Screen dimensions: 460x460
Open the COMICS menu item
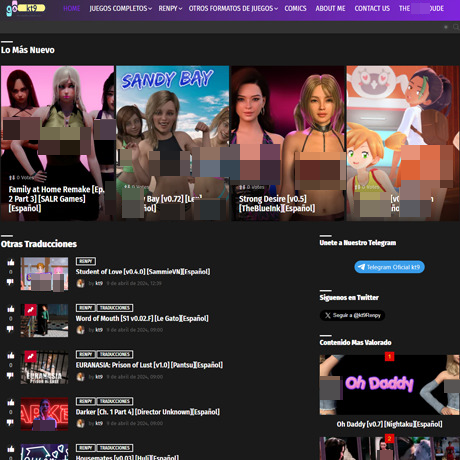click(295, 8)
